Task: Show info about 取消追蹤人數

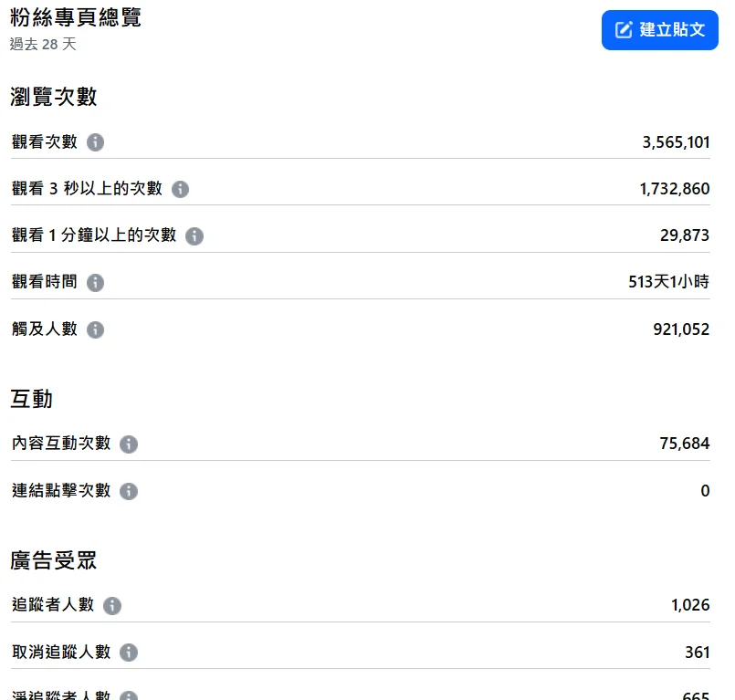Action: coord(129,653)
